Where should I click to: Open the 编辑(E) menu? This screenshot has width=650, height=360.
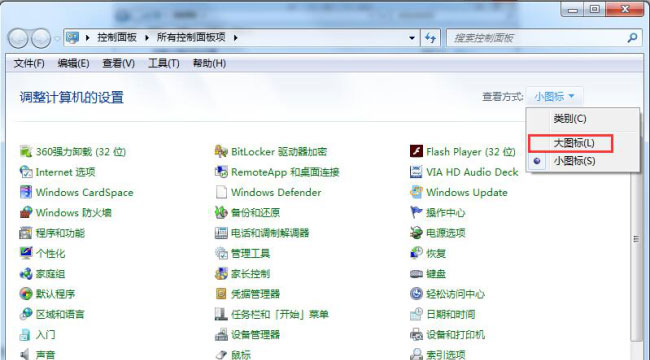(x=73, y=63)
